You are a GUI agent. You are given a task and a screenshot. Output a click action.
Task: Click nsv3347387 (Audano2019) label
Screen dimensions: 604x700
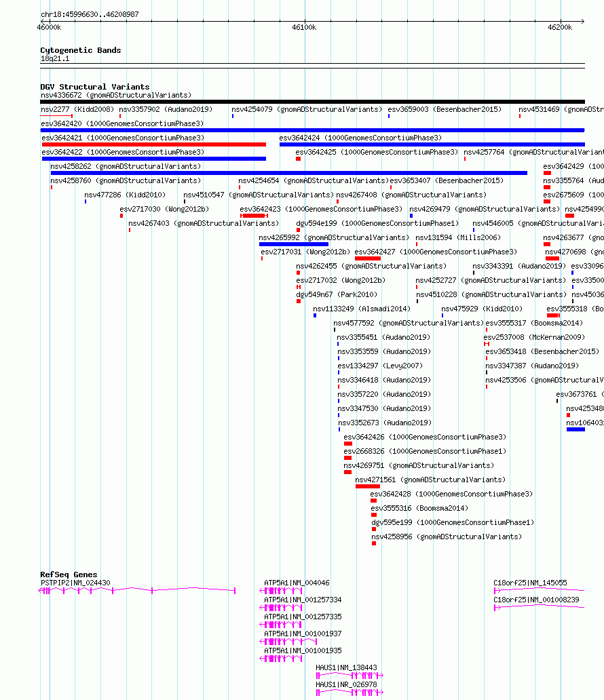pyautogui.click(x=532, y=366)
